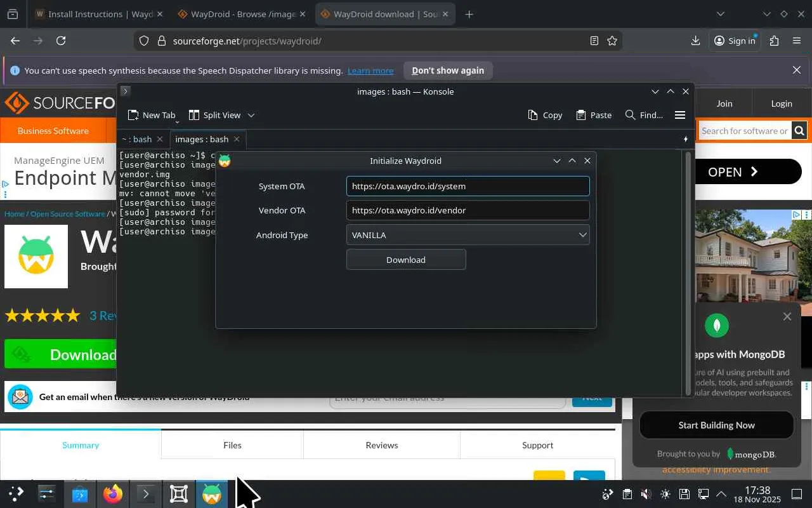Toggle reader view in the address bar
812x508 pixels.
pos(594,41)
